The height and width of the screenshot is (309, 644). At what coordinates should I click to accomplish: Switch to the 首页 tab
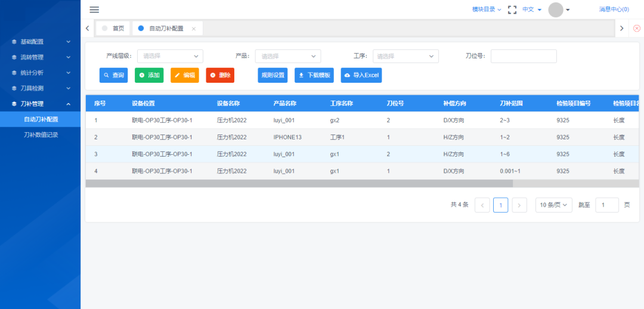click(113, 28)
